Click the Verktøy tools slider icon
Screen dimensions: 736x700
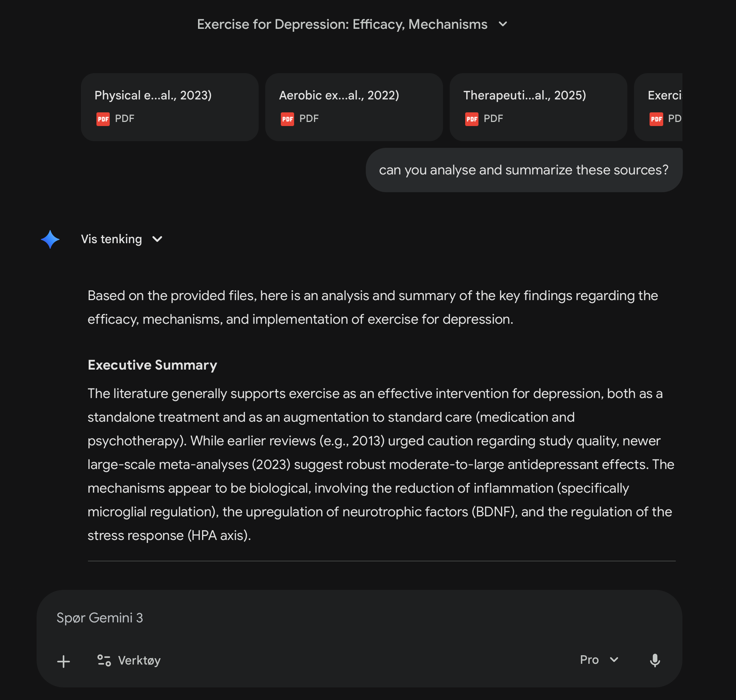tap(104, 660)
